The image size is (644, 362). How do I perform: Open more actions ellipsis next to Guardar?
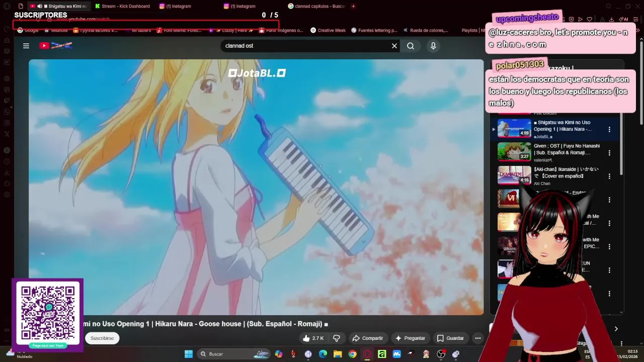coord(478,338)
